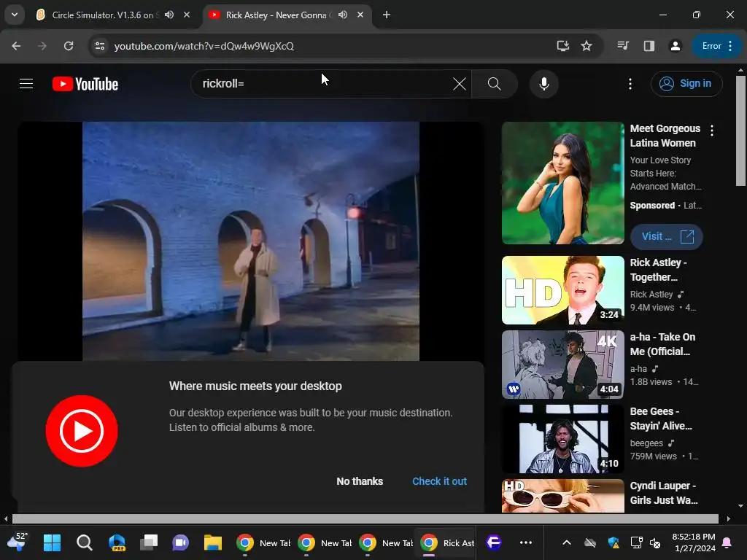This screenshot has width=747, height=560.
Task: Open the beegees channel name
Action: click(646, 443)
